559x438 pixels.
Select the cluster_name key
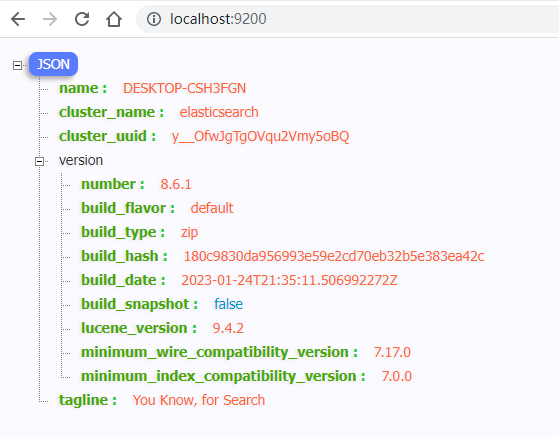click(111, 112)
